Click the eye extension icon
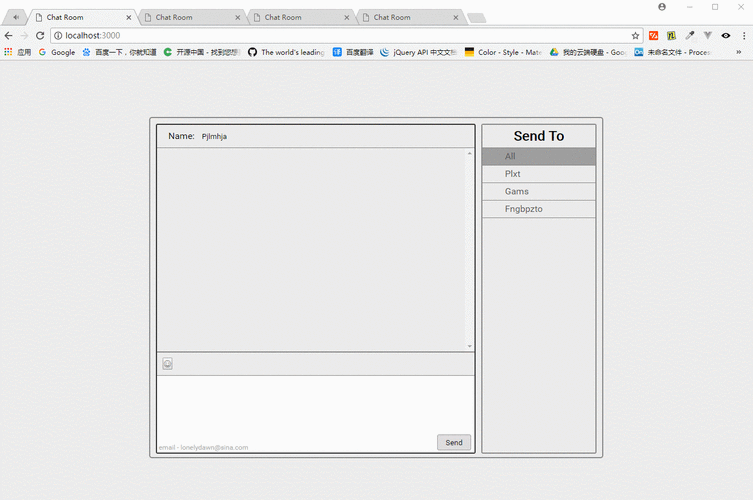 [x=726, y=35]
